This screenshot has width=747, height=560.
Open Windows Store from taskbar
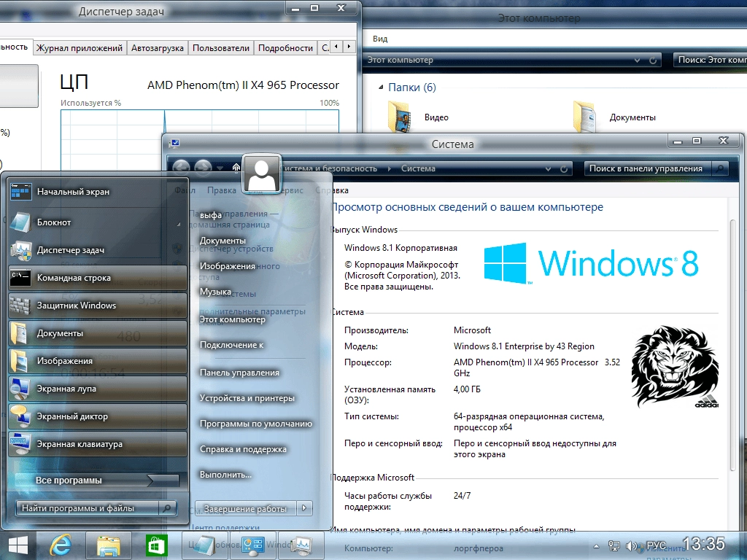tap(156, 545)
